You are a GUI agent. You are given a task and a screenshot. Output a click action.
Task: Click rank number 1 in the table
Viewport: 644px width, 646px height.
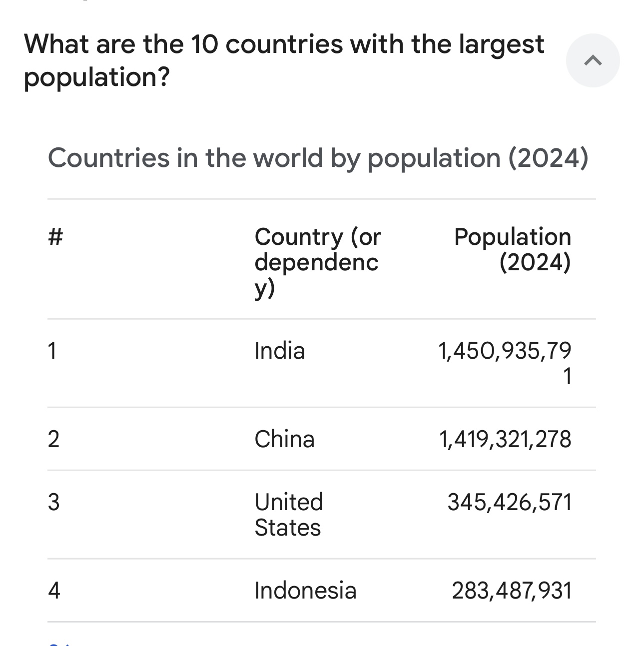[52, 351]
